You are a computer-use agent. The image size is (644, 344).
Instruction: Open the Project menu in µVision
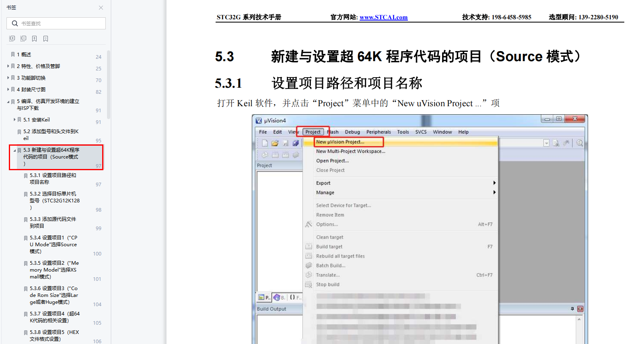click(313, 132)
